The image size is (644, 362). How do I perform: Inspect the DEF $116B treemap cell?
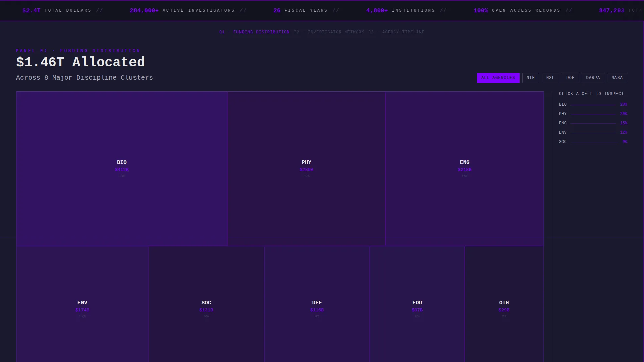point(317,304)
